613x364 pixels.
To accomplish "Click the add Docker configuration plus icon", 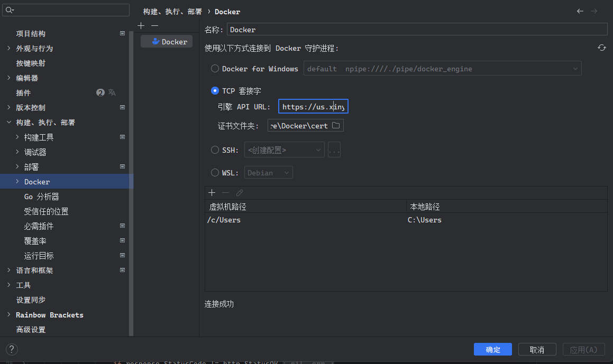I will tap(141, 26).
